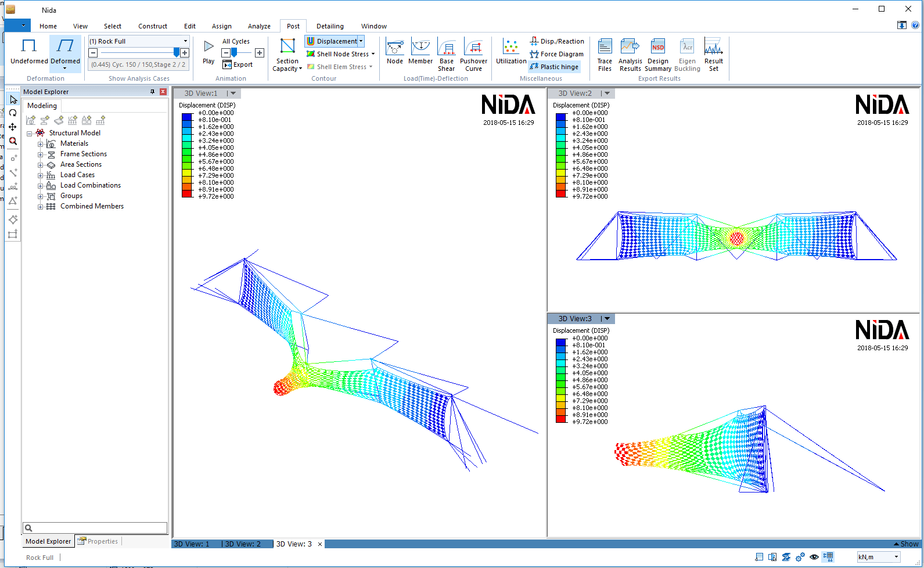The image size is (924, 568).
Task: Toggle the Force Diagram display
Action: (556, 54)
